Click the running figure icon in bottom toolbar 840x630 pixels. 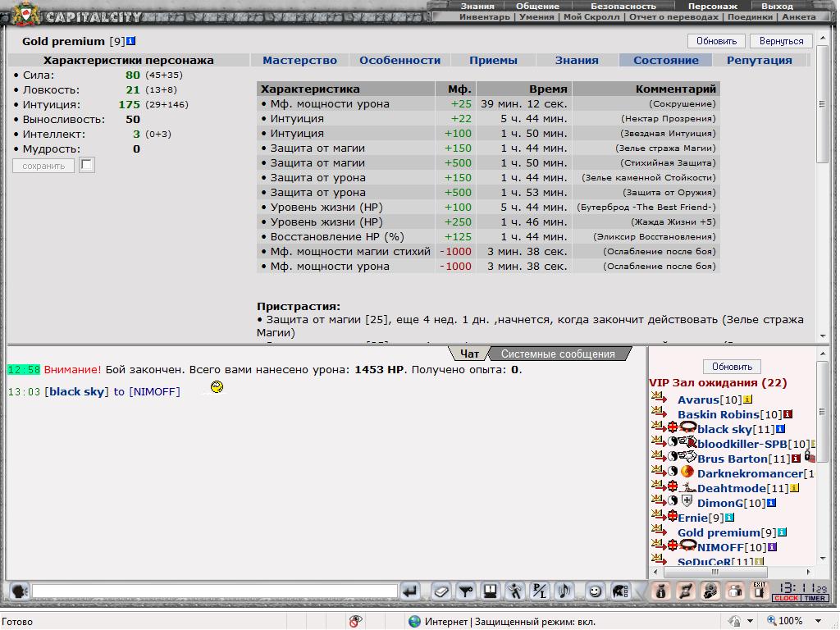point(515,591)
